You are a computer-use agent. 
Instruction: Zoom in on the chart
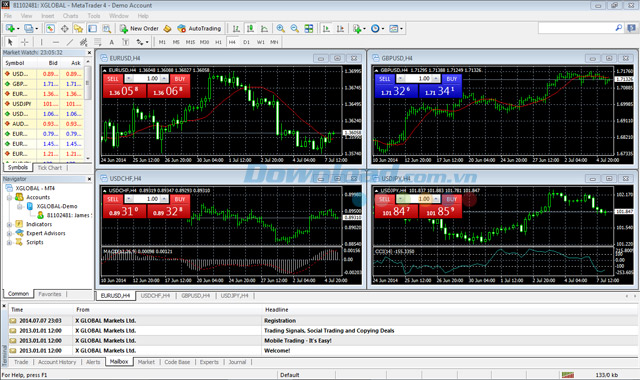pos(281,29)
